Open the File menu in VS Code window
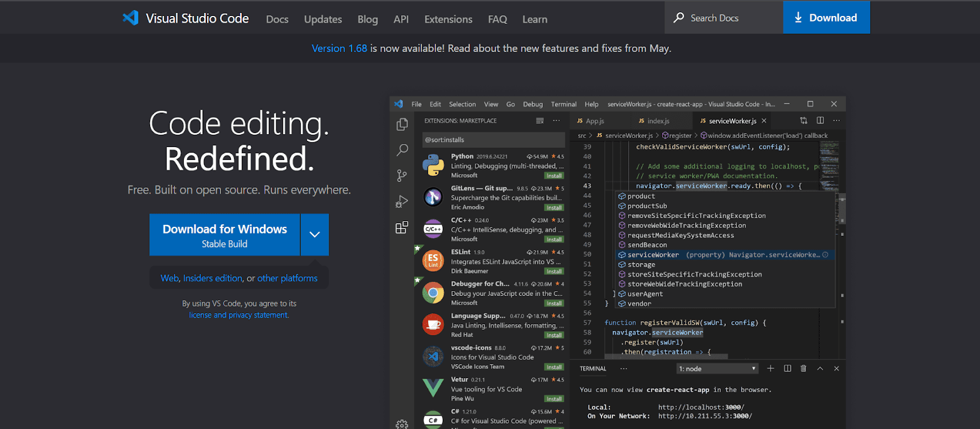 tap(417, 104)
